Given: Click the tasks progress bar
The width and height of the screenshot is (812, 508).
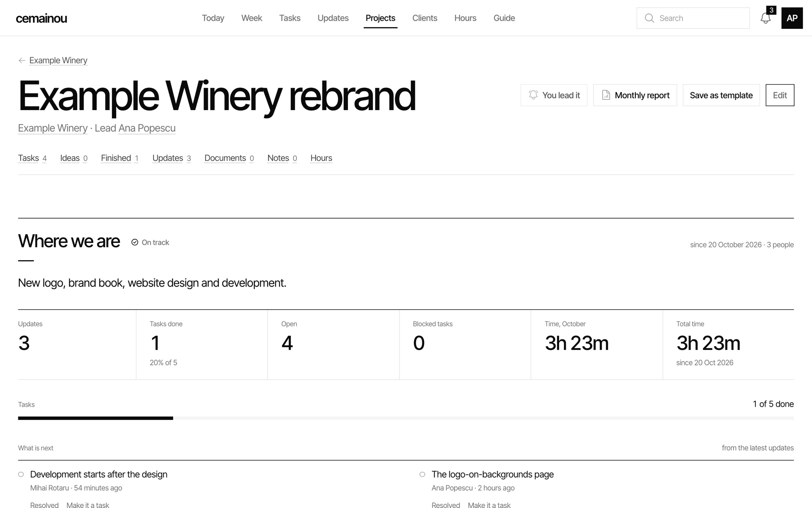Looking at the screenshot, I should 406,418.
